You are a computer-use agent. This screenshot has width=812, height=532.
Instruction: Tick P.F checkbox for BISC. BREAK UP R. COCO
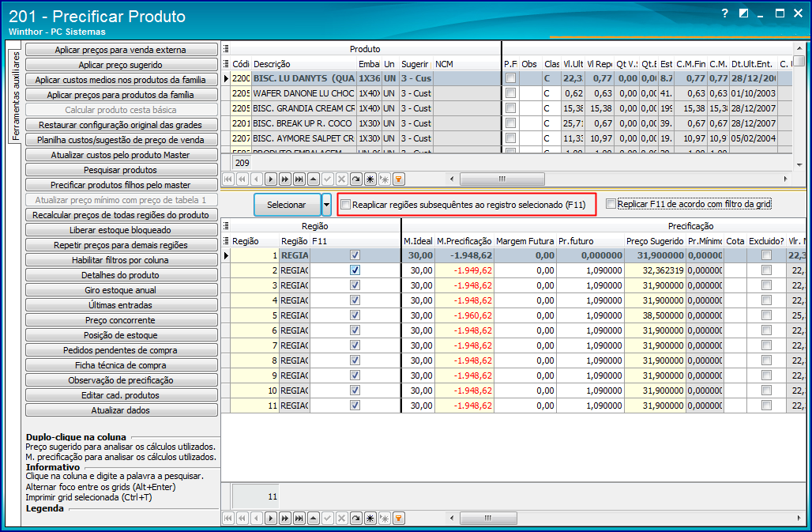[x=510, y=123]
